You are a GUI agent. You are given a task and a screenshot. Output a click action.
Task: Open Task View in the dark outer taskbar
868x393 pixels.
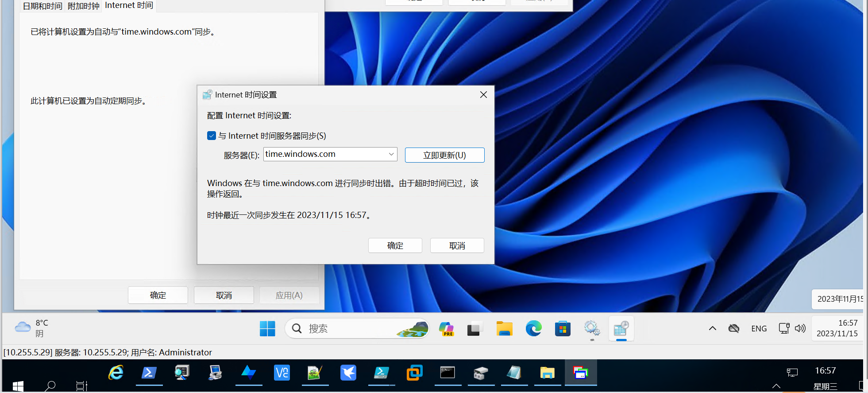[82, 386]
